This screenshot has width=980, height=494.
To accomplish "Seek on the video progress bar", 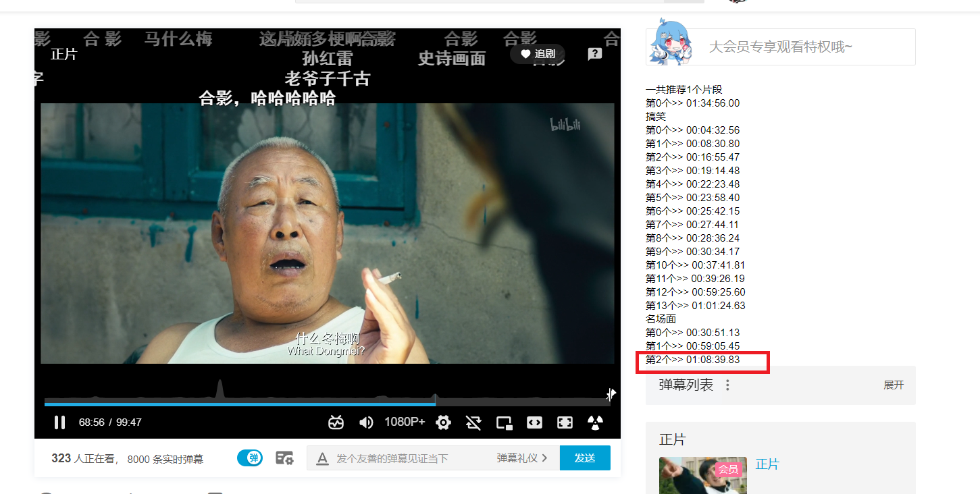I will (328, 404).
